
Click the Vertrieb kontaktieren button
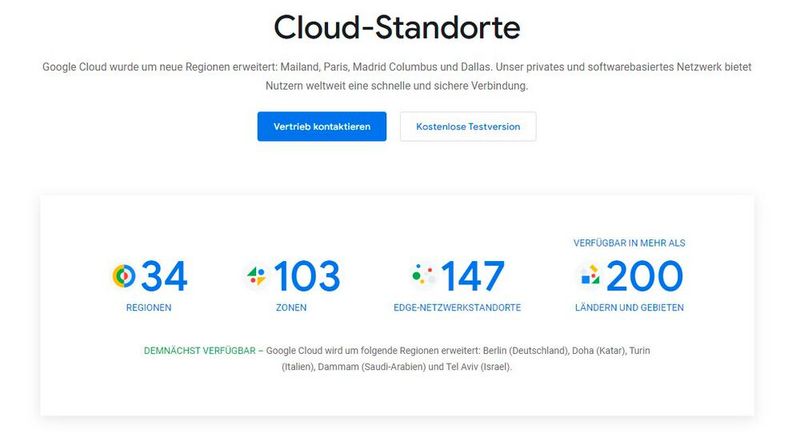pyautogui.click(x=321, y=127)
